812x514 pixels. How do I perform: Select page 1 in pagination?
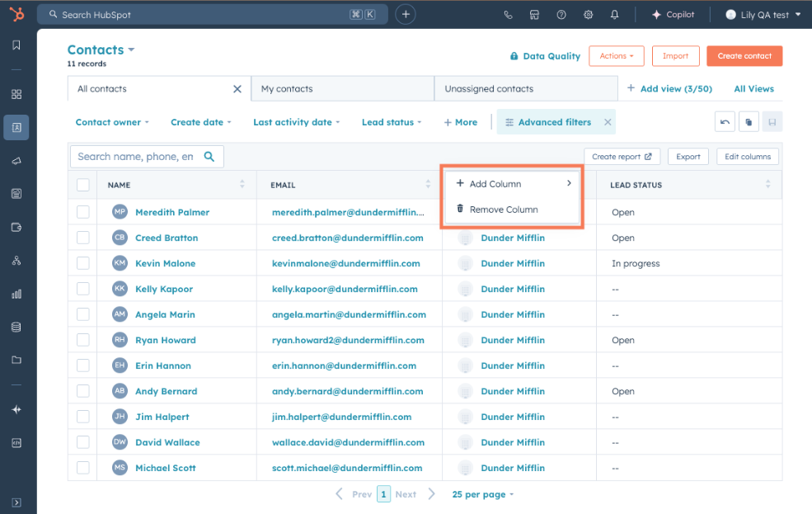(x=383, y=494)
